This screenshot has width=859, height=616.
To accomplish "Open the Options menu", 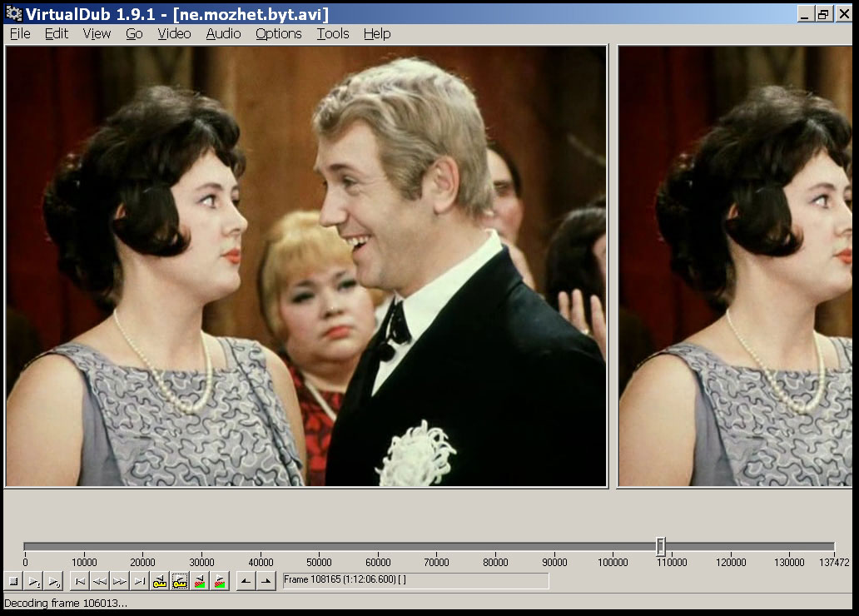I will 278,34.
